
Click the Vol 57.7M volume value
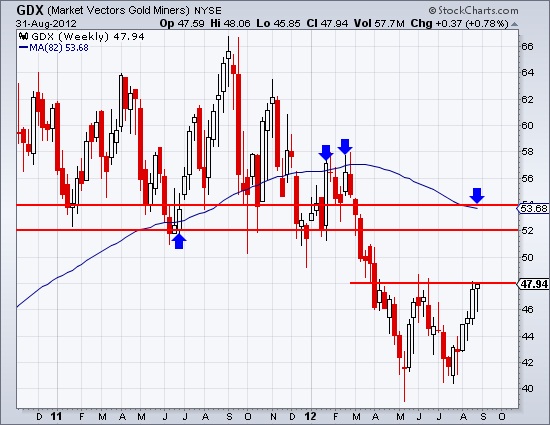pos(379,23)
